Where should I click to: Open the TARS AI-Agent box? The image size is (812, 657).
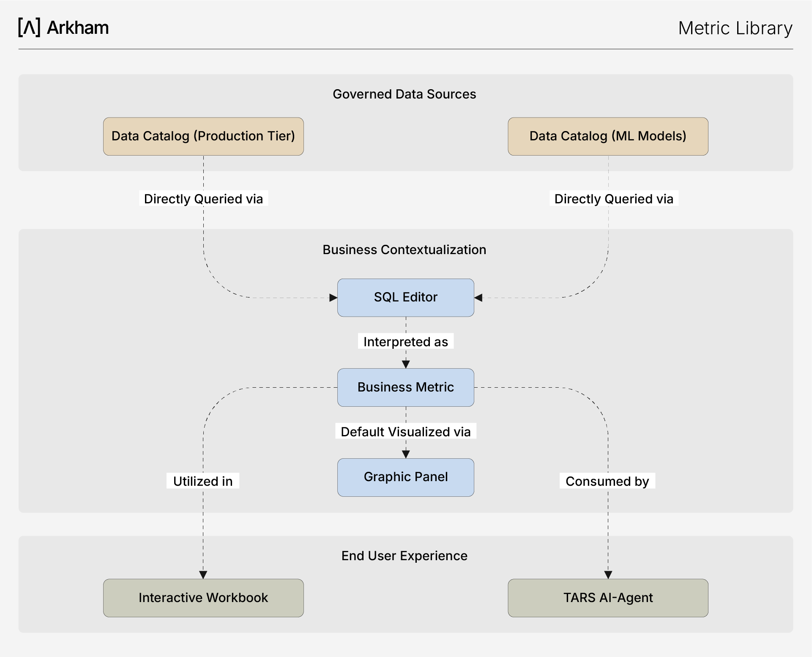point(608,598)
